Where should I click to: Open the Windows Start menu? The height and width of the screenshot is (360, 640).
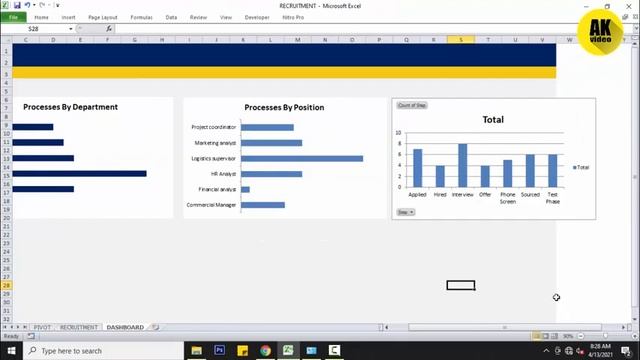point(11,351)
